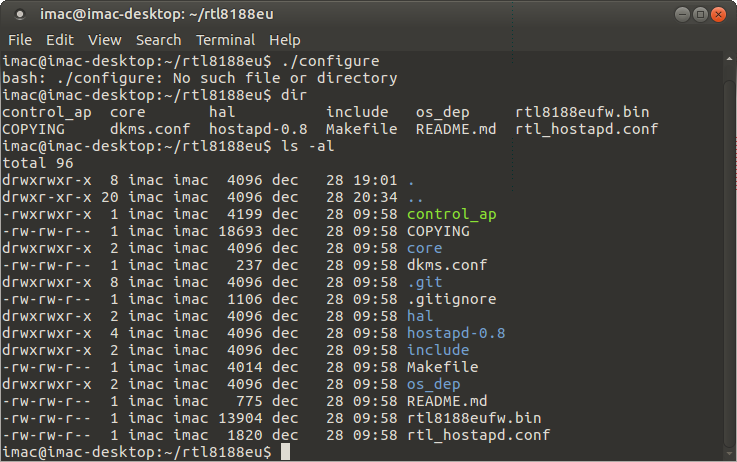Image resolution: width=737 pixels, height=462 pixels.
Task: Click the 'ls -al' command text
Action: pyautogui.click(x=308, y=146)
